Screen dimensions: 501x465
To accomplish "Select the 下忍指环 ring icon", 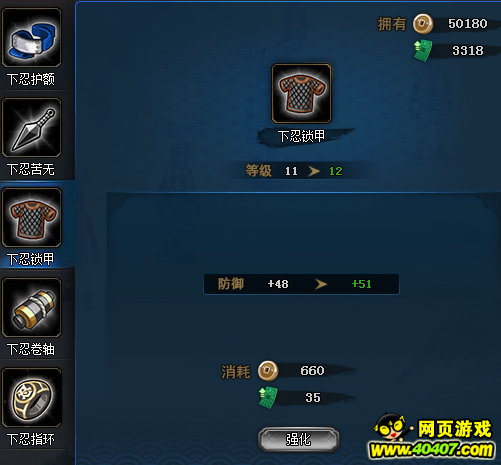I will tap(32, 397).
